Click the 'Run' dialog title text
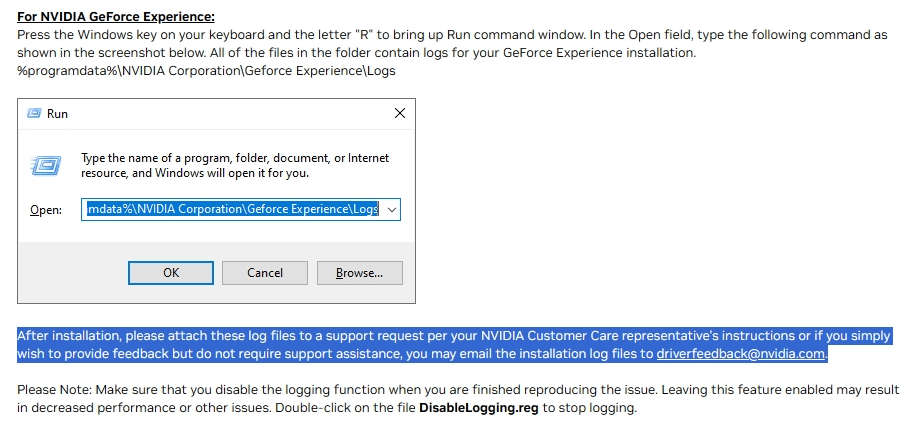This screenshot has width=917, height=427. tap(57, 113)
